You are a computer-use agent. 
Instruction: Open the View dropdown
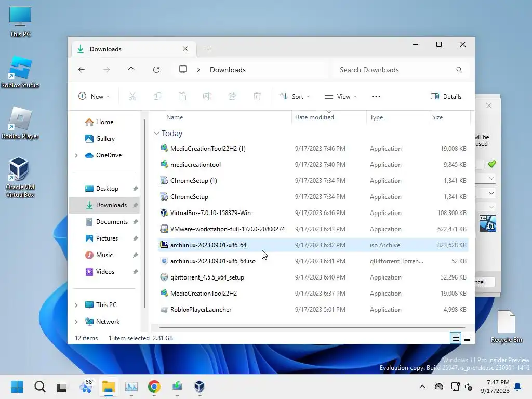tap(341, 96)
